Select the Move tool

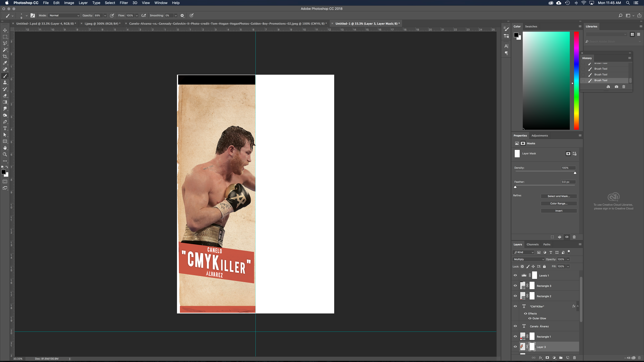(5, 30)
